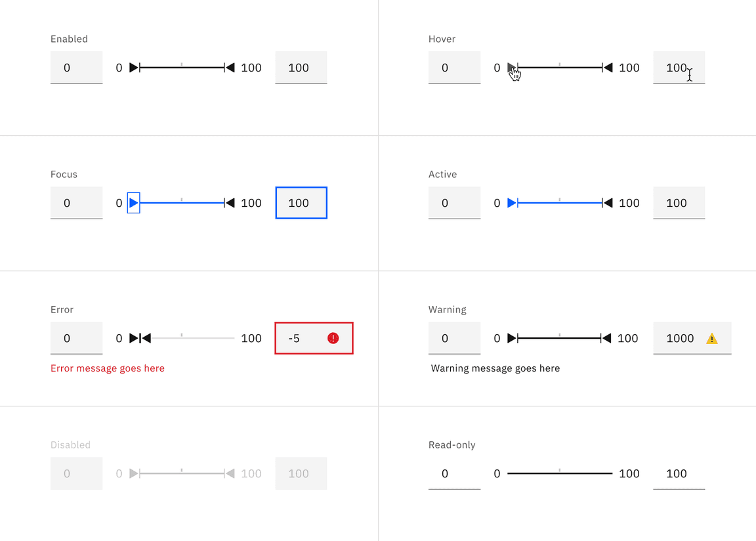Screen dimensions: 756x541
Task: Select the Enabled slider's left arrow handle
Action: pos(134,68)
